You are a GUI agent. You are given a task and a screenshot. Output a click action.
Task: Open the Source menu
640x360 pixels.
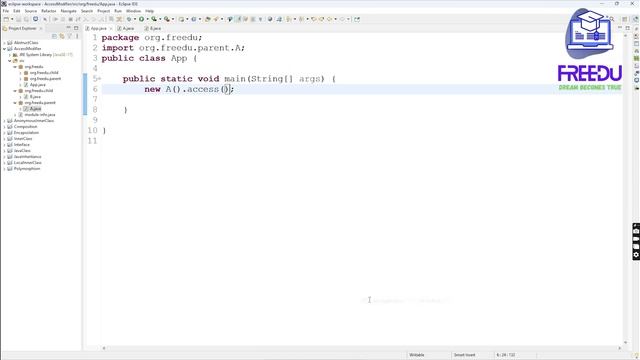31,11
